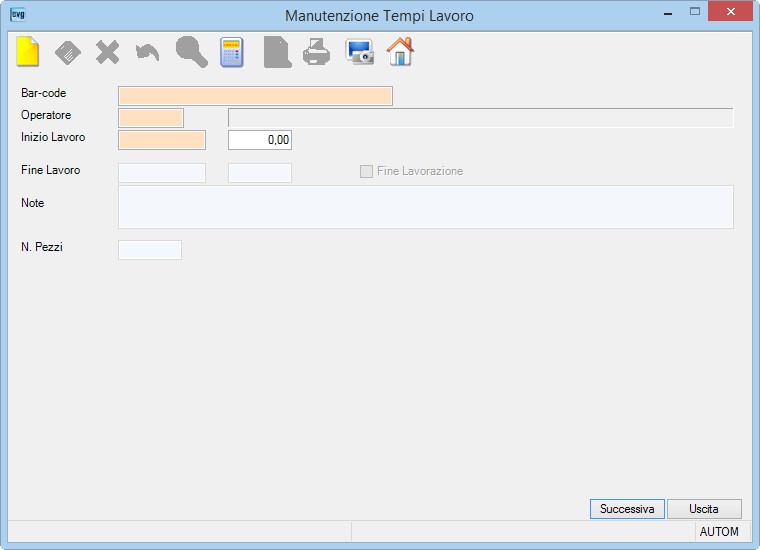Click the N. Pezzi field
This screenshot has width=760, height=550.
point(150,250)
